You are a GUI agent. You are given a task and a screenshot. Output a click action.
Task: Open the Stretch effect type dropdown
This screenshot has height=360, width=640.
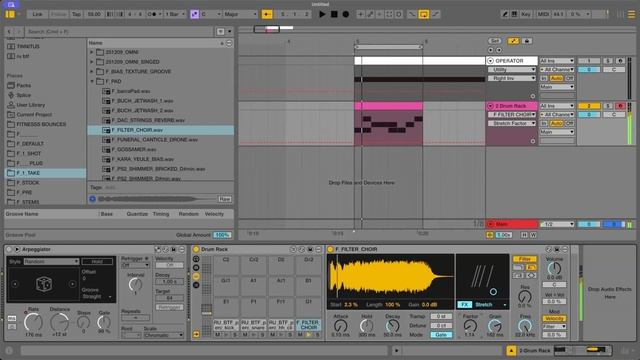click(491, 304)
